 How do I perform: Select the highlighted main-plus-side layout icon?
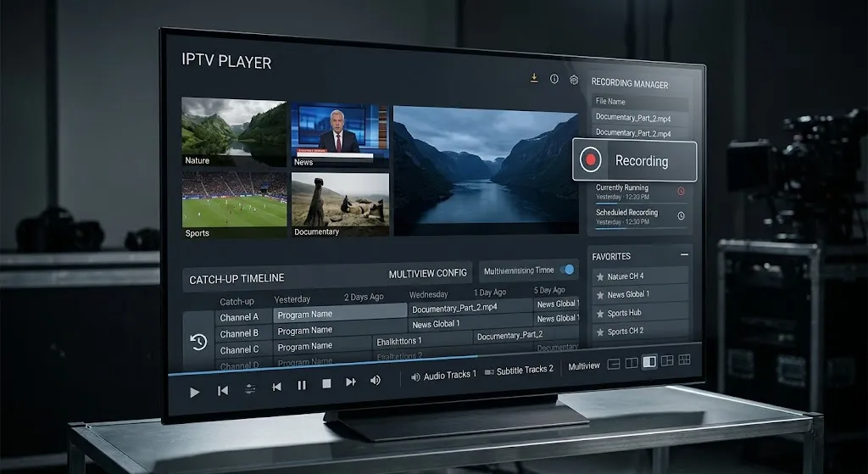649,362
